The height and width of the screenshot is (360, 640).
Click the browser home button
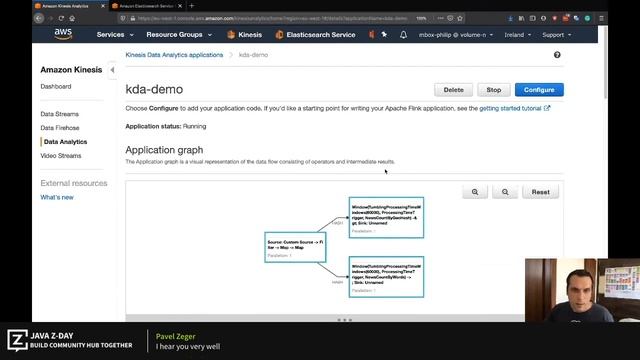click(72, 18)
